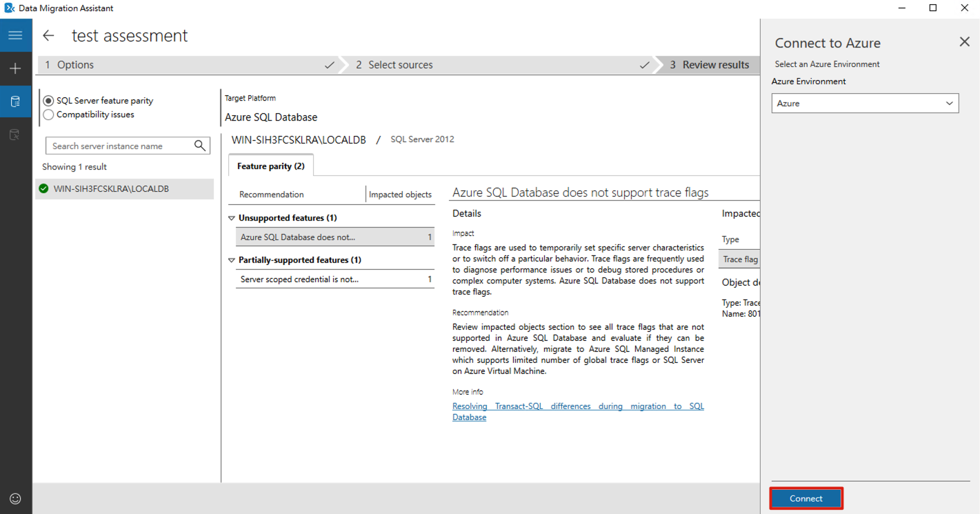Go to step 1 Options

click(x=188, y=65)
